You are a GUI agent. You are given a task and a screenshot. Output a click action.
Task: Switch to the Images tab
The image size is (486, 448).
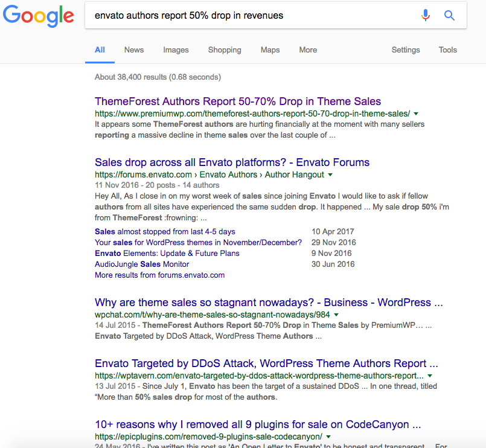coord(176,50)
